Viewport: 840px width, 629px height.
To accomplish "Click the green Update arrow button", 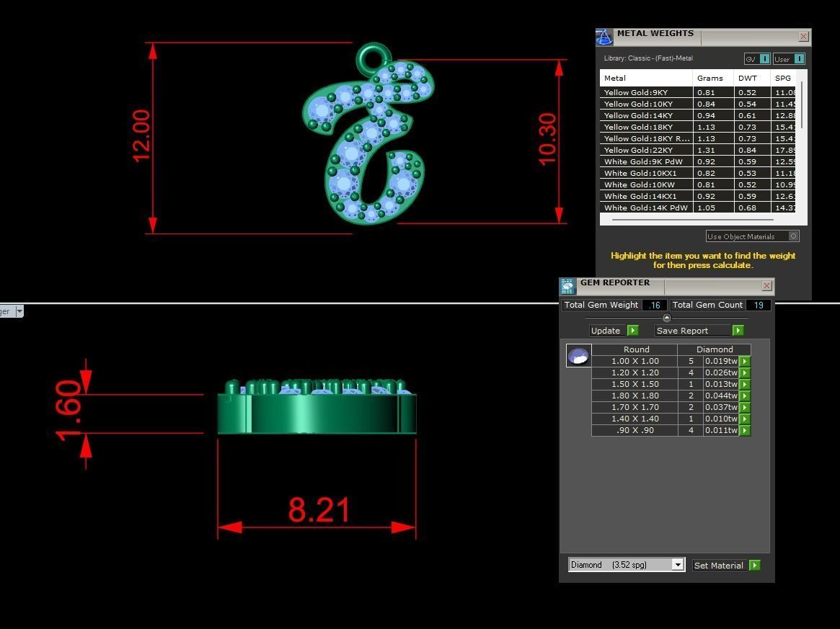I will click(632, 330).
